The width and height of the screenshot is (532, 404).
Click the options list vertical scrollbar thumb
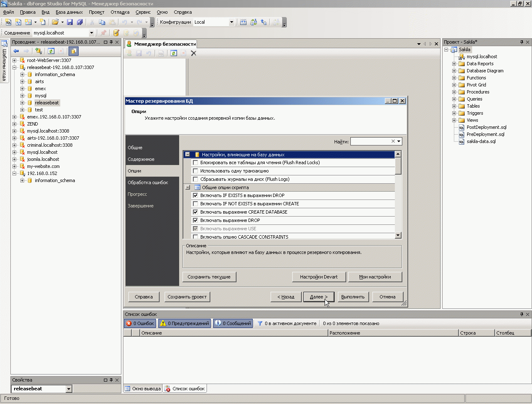398,166
